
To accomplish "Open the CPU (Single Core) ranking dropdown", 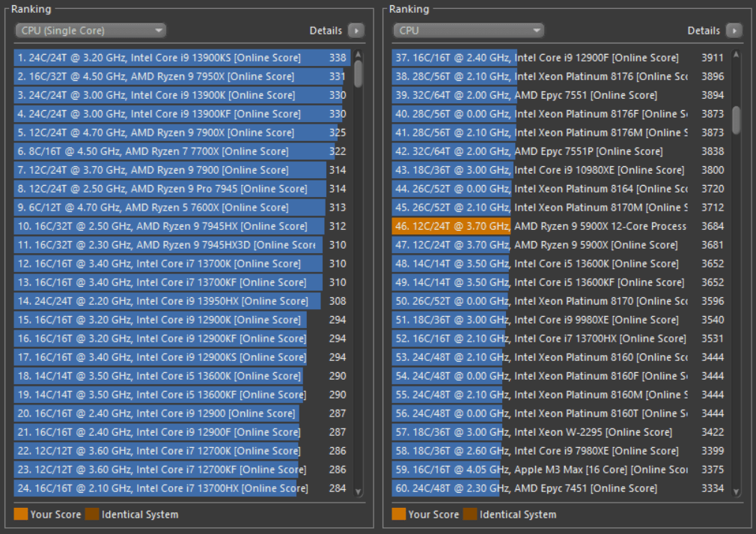I will click(x=91, y=31).
